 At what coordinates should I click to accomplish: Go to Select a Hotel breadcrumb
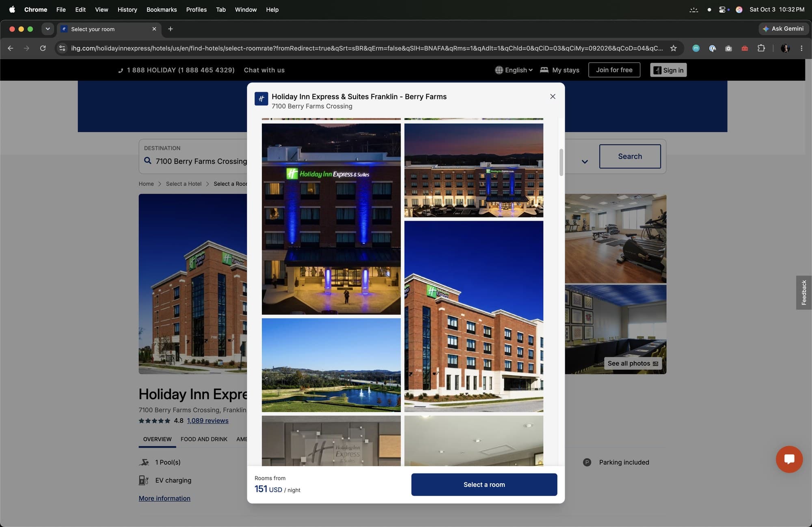pyautogui.click(x=184, y=184)
